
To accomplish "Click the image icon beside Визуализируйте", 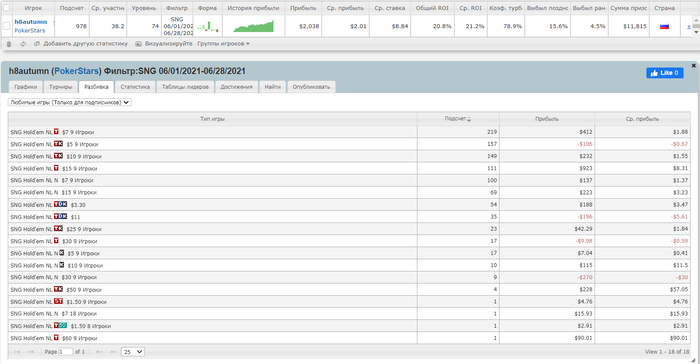I will (x=138, y=44).
